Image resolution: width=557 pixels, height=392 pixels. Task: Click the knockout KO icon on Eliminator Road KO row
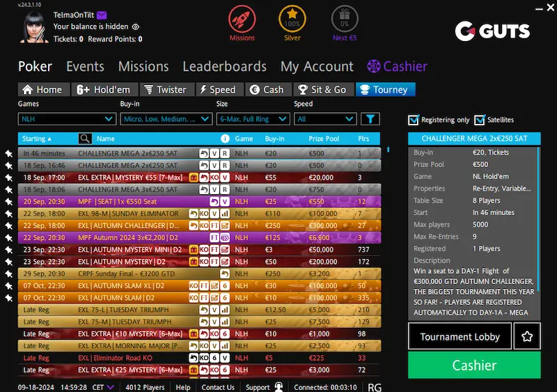[204, 358]
